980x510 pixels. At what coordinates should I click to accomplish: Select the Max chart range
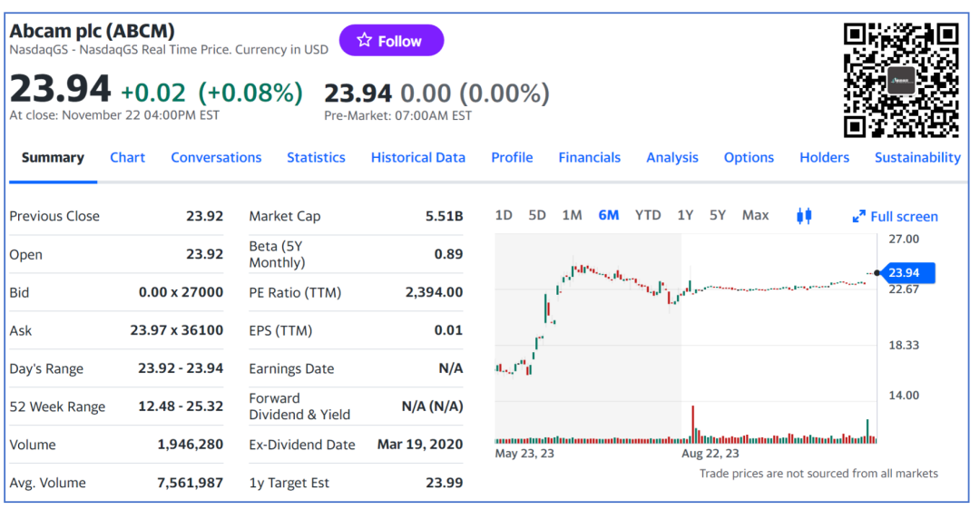755,215
